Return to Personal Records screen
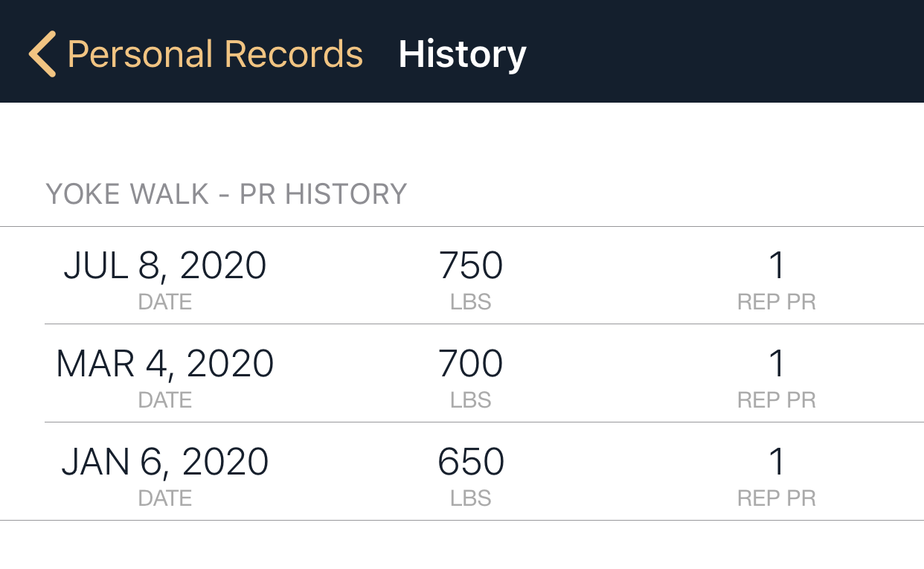 (214, 54)
